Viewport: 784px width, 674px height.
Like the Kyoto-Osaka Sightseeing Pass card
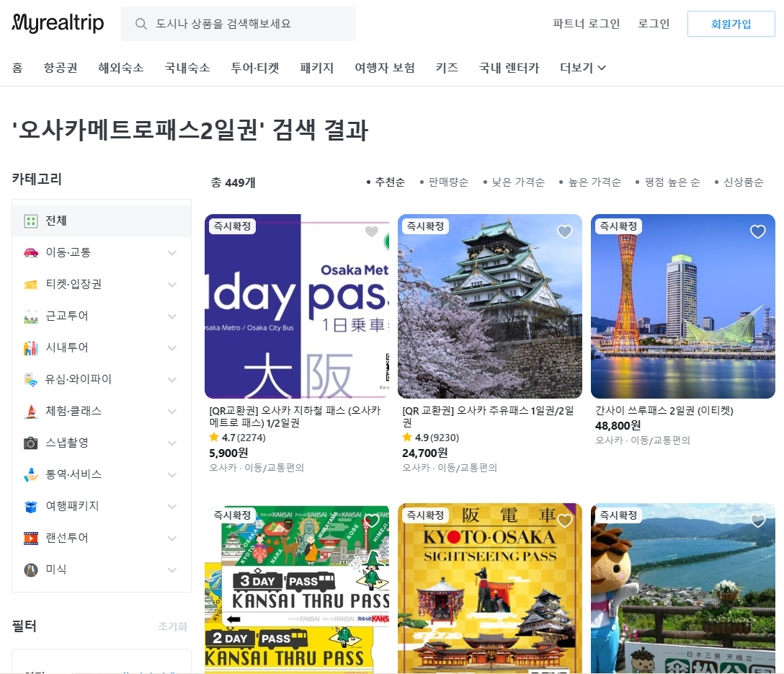(x=565, y=521)
